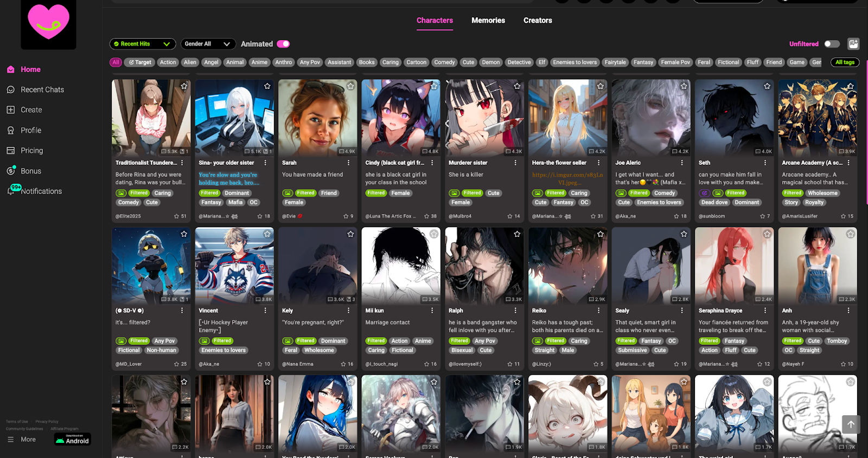Favorite the Sarah character card star
This screenshot has height=458, width=868.
click(350, 86)
